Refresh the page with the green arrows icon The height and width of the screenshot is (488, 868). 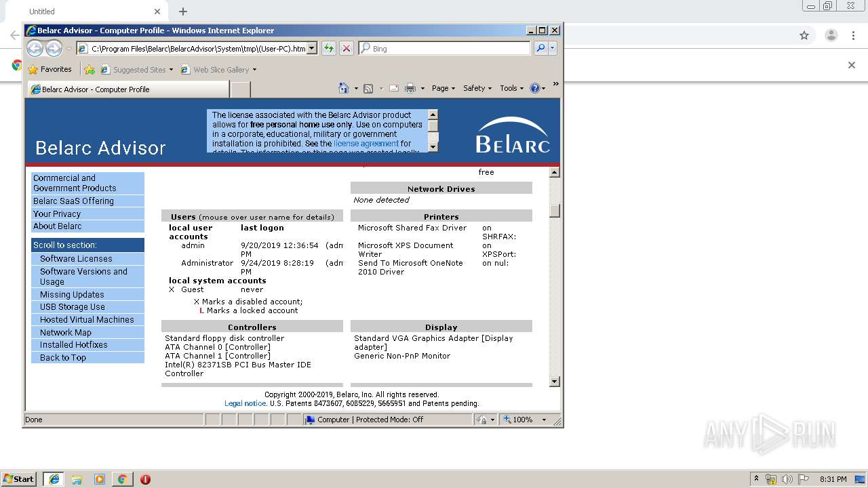pos(328,48)
